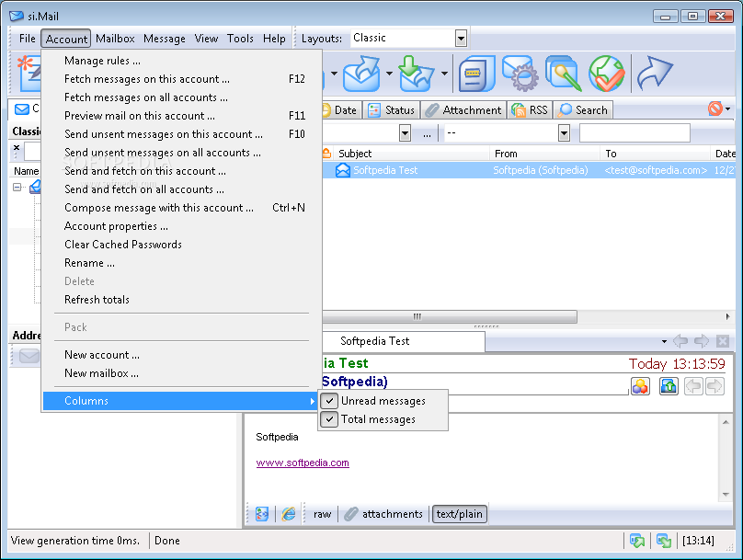The height and width of the screenshot is (560, 743).
Task: Choose Clear Cached Passwords
Action: (x=182, y=245)
